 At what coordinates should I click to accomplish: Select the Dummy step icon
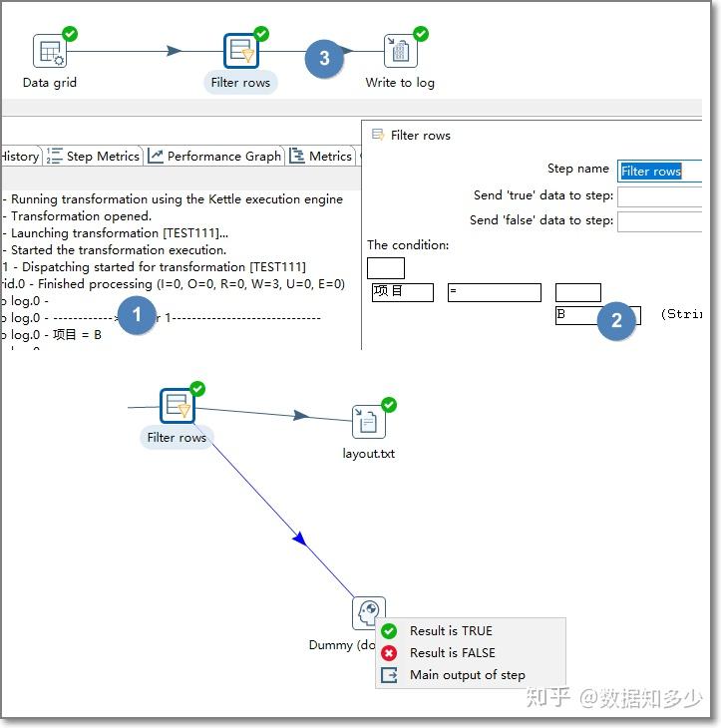pos(369,613)
